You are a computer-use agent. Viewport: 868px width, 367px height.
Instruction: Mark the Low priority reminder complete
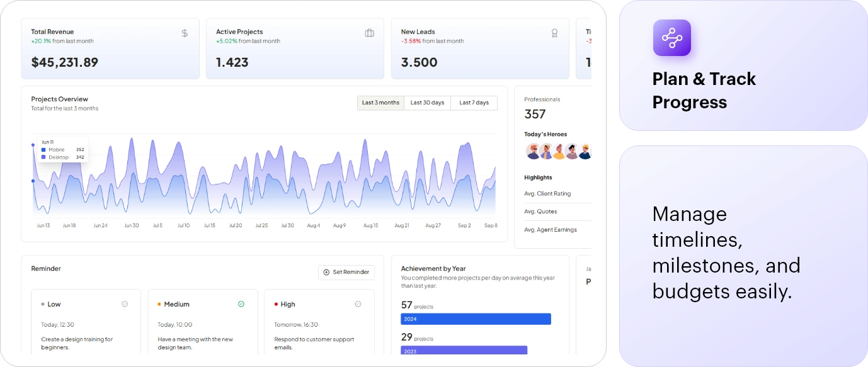click(x=125, y=304)
